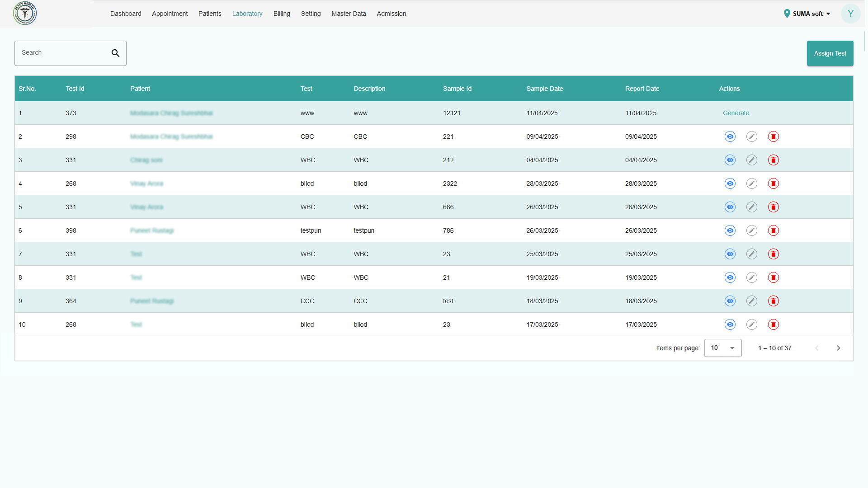The height and width of the screenshot is (488, 868).
Task: View the CCC test in row 9
Action: pyautogui.click(x=730, y=301)
